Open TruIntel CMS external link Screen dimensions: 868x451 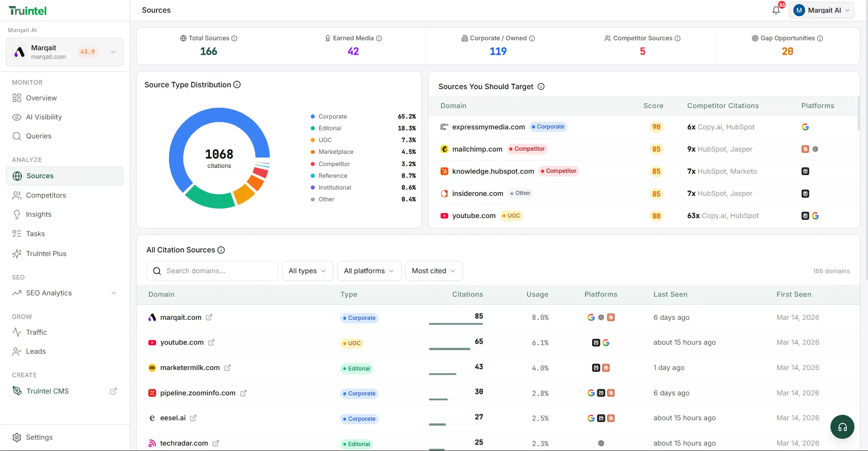pos(113,391)
